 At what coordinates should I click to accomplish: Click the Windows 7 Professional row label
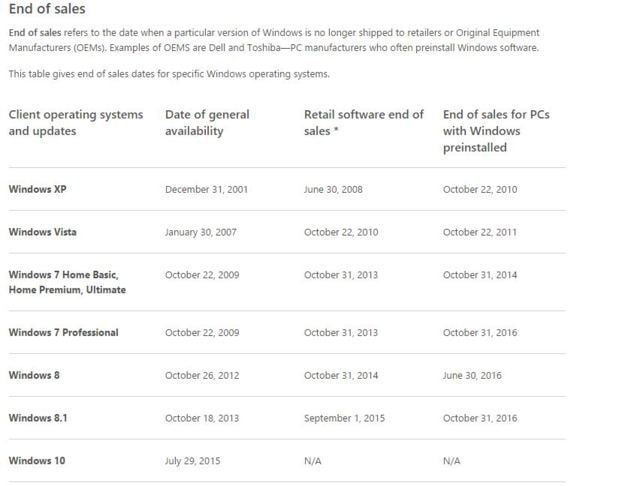coord(63,332)
